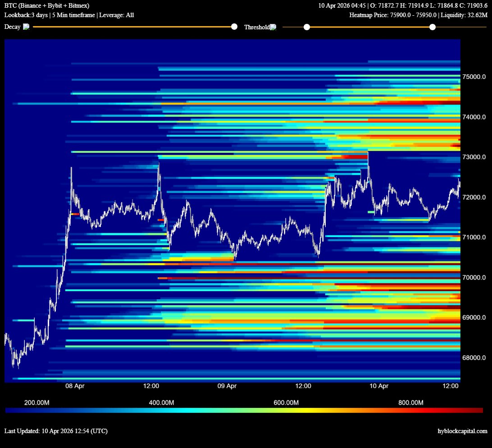Open the hyblockcapital.com link
This screenshot has height=448, width=492.
coord(462,431)
